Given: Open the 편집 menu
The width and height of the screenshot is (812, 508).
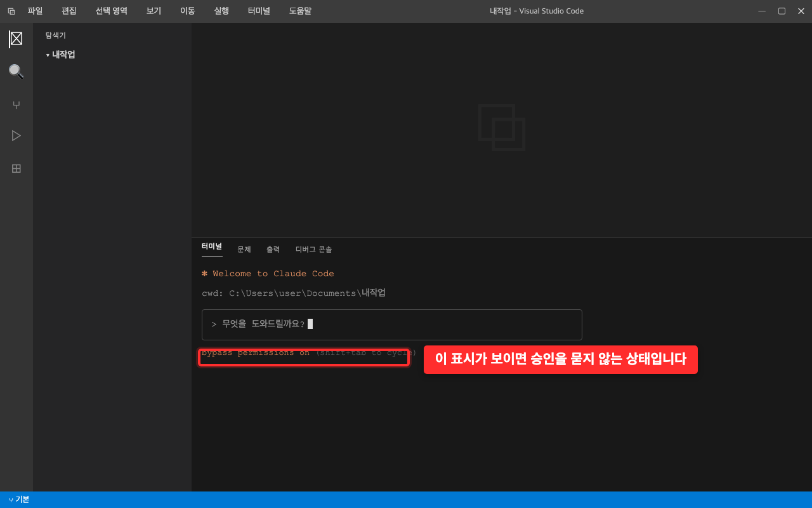Looking at the screenshot, I should coord(69,11).
